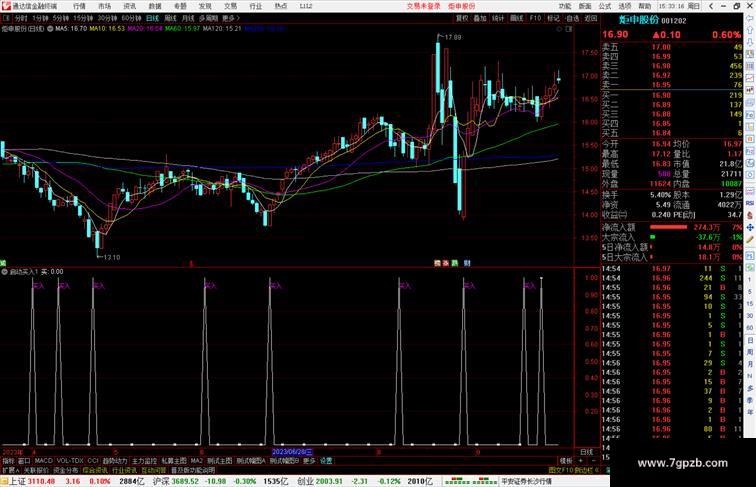
Task: Click the blue cross-arrows sidebar icon
Action: click(x=750, y=228)
